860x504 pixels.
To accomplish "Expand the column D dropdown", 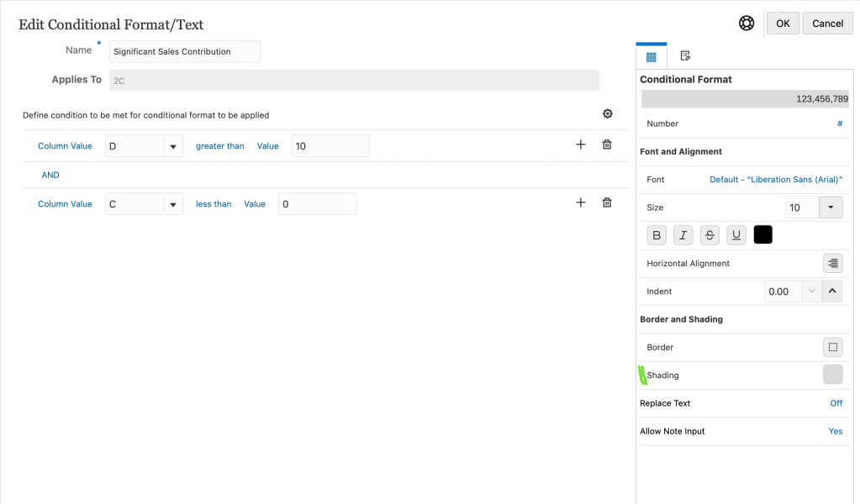I will click(172, 146).
